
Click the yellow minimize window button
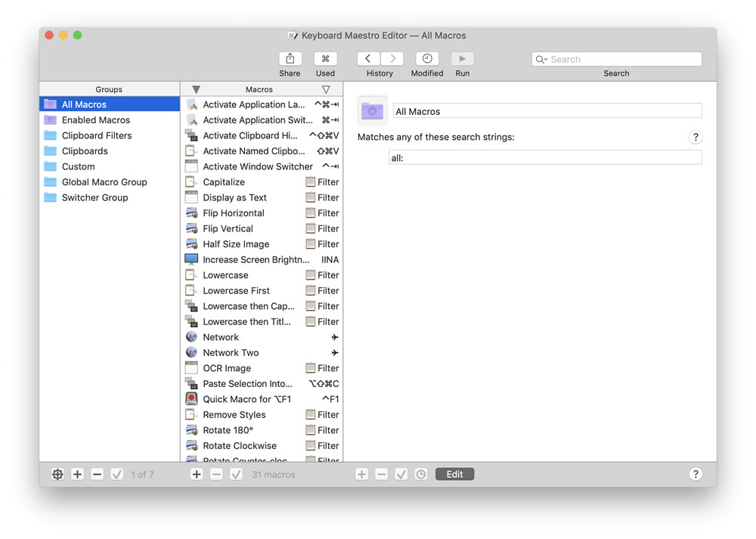coord(64,36)
